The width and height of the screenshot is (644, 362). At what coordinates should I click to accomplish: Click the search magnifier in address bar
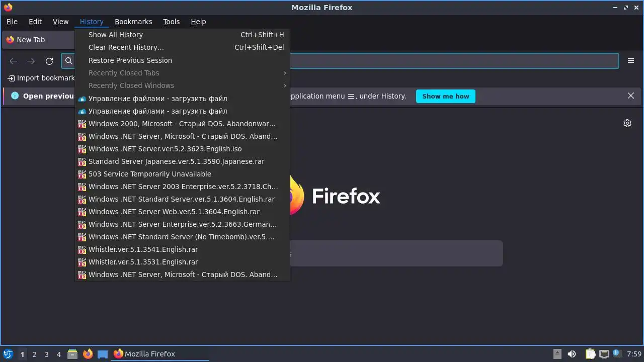(69, 61)
